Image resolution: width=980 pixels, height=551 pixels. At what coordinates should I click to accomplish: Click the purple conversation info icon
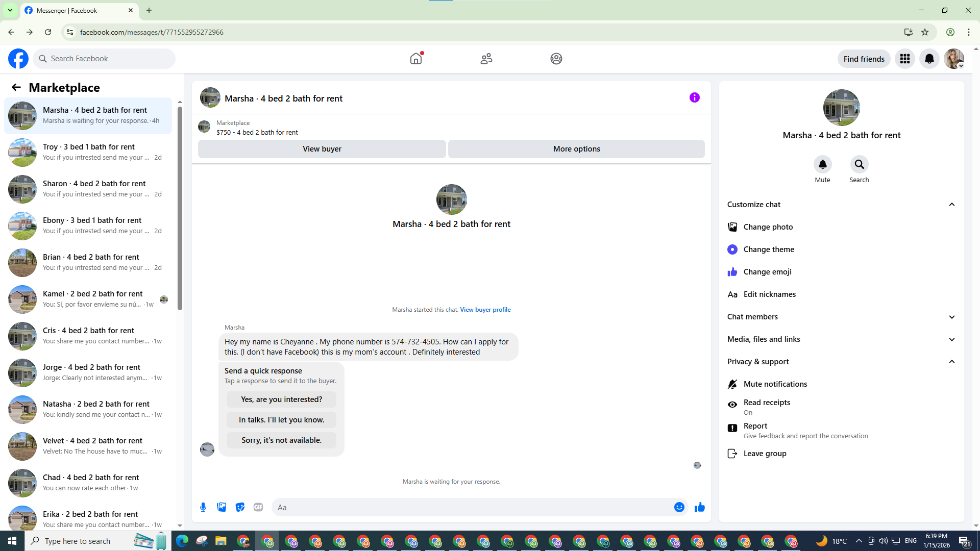(x=694, y=97)
